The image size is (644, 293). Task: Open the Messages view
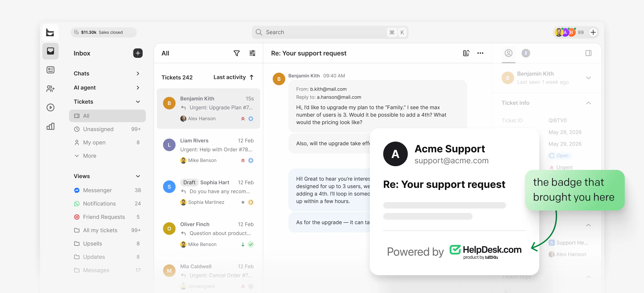tap(107, 270)
